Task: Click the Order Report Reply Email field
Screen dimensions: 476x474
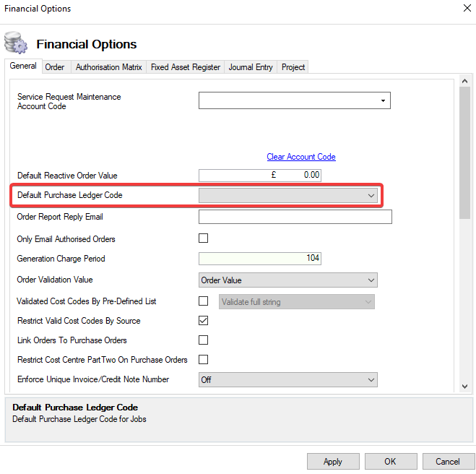Action: (295, 217)
